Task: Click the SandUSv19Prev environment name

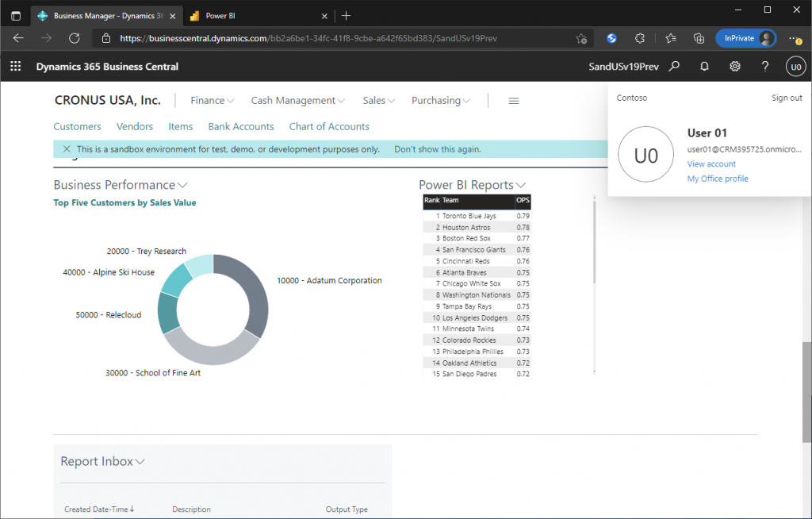Action: click(x=623, y=67)
